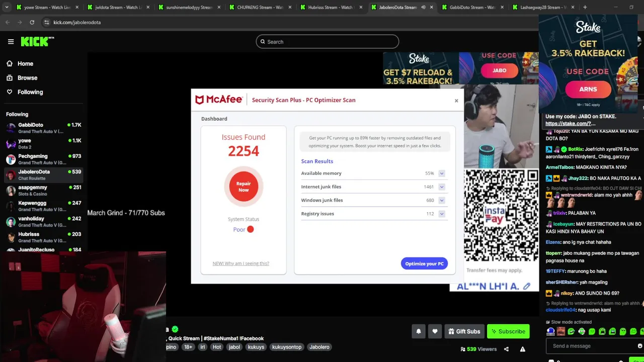Click the 'kukuys' stream tag
Image resolution: width=644 pixels, height=362 pixels.
(x=256, y=347)
